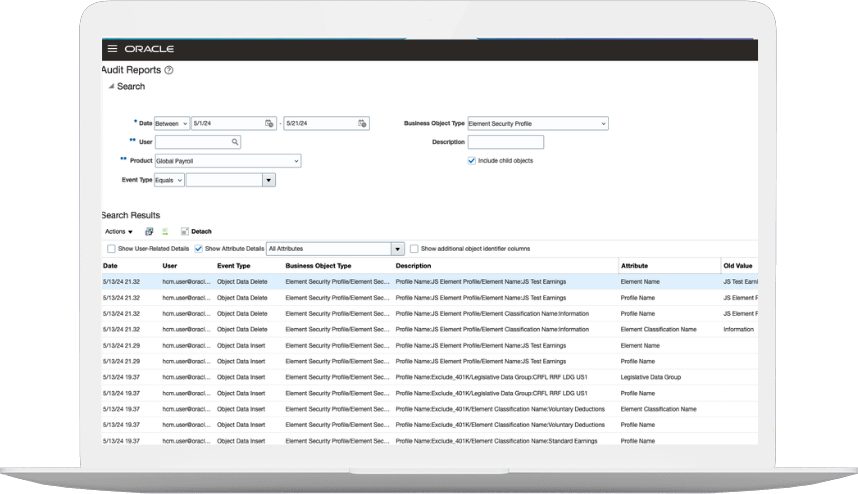Uncheck Show Attribute Details checkbox
858x494 pixels.
pos(198,248)
